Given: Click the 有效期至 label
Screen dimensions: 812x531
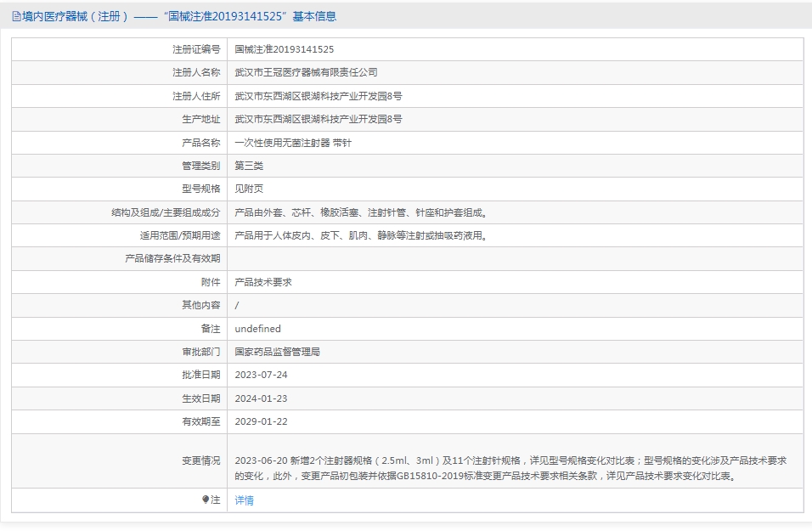Looking at the screenshot, I should pos(201,421).
